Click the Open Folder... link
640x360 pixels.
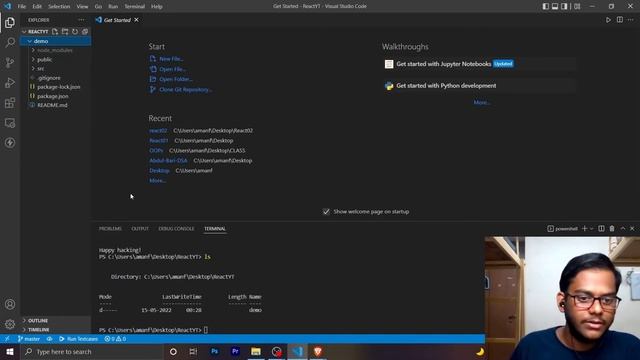[x=176, y=79]
